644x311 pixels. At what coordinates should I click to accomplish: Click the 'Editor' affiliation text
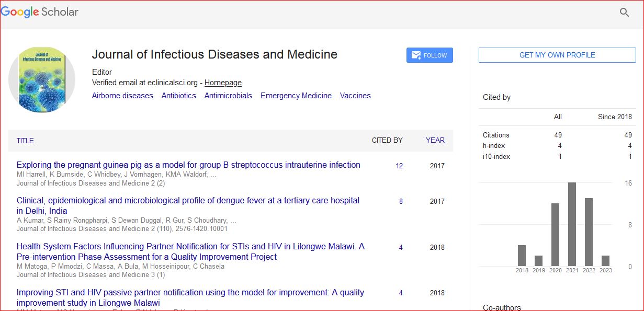pos(102,72)
